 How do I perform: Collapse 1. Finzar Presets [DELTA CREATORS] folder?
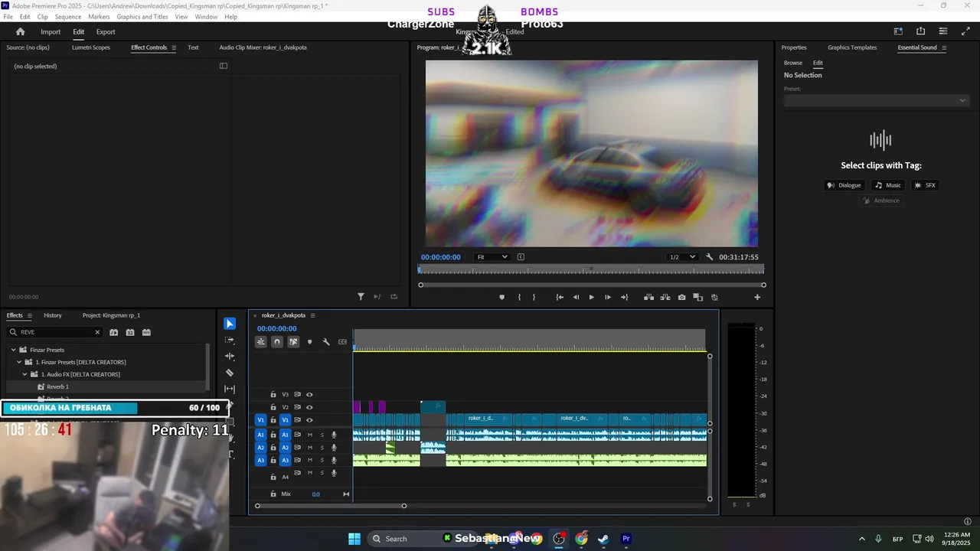point(19,362)
